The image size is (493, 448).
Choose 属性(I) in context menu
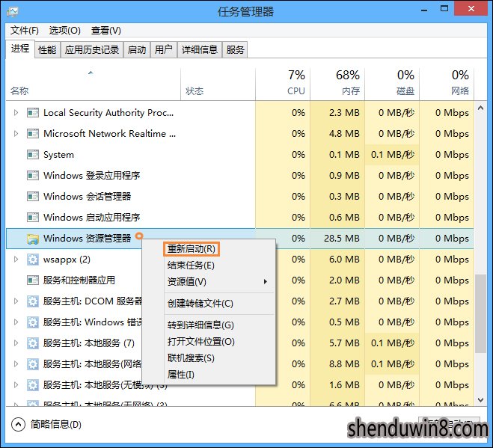pyautogui.click(x=181, y=375)
